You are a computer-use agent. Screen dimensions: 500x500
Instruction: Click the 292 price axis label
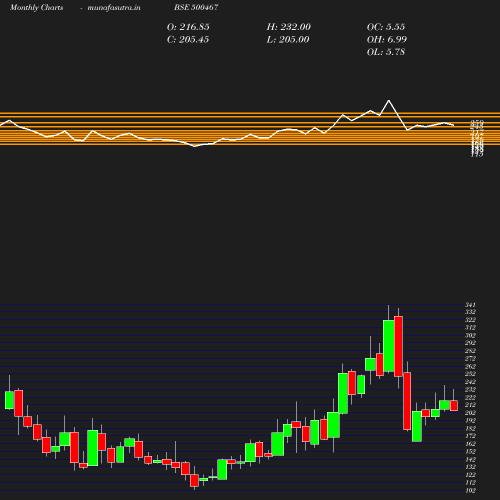click(x=470, y=343)
